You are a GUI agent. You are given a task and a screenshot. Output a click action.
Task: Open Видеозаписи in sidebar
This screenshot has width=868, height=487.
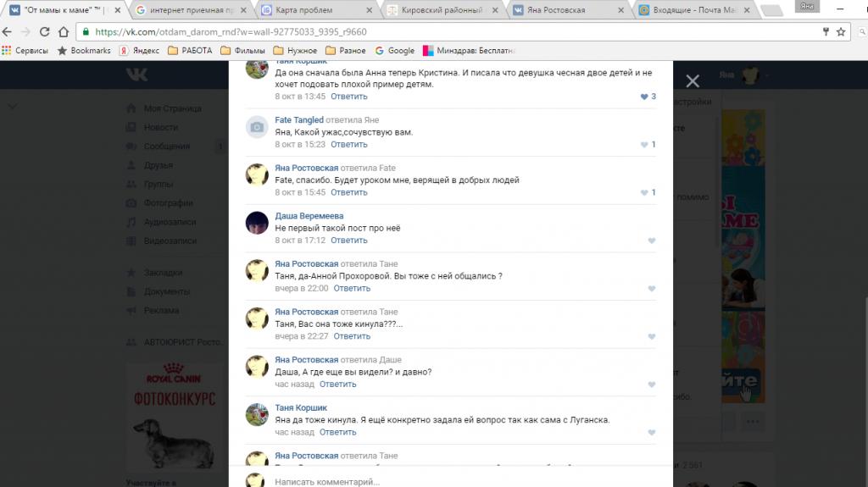[x=161, y=241]
